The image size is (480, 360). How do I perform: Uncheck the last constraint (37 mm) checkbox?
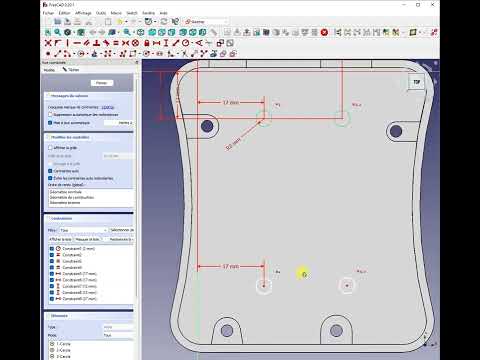(x=52, y=299)
